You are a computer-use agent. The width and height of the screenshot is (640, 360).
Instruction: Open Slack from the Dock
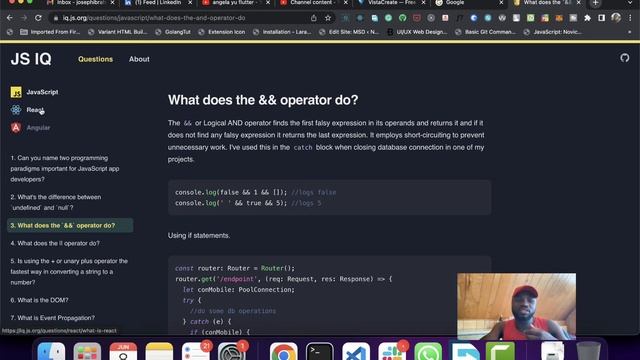[x=392, y=352]
